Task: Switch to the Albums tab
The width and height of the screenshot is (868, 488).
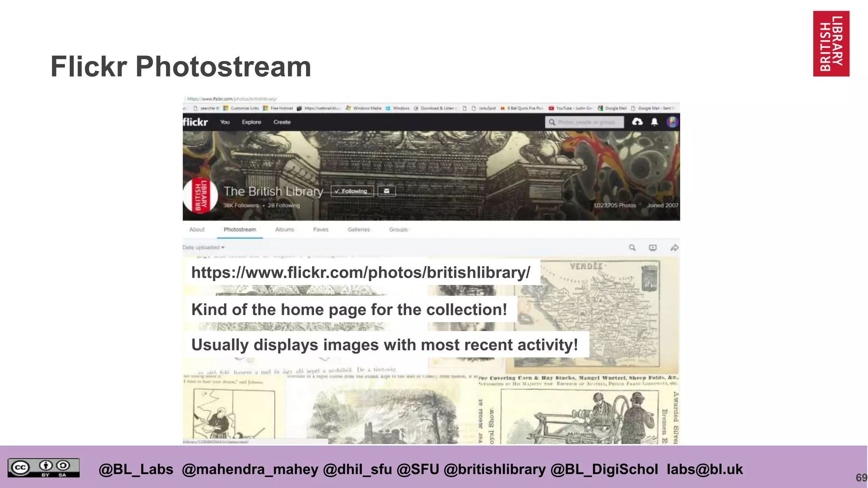Action: [284, 230]
